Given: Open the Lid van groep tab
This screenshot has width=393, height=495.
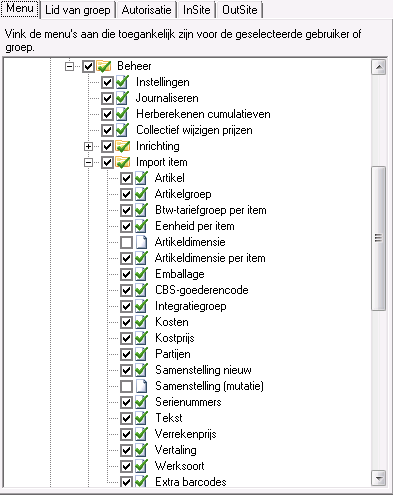Looking at the screenshot, I should [x=78, y=10].
